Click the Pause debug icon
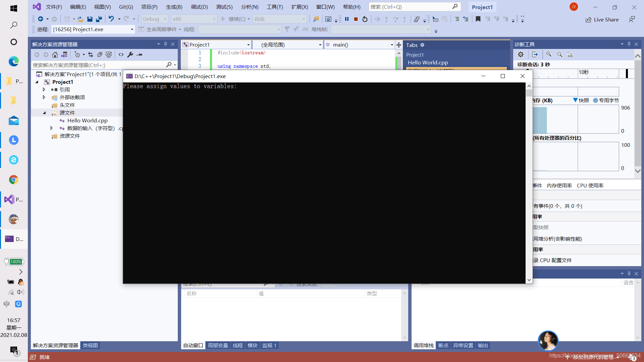 [x=346, y=18]
